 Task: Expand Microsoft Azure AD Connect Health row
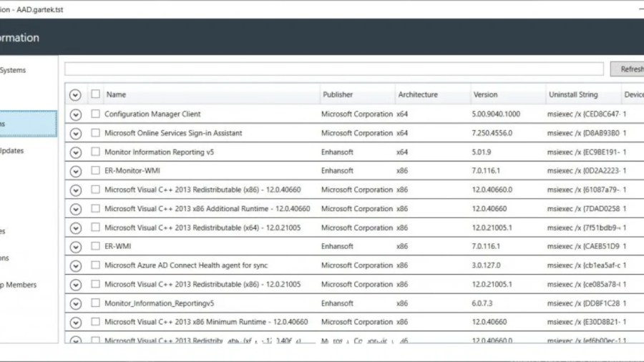pos(76,265)
